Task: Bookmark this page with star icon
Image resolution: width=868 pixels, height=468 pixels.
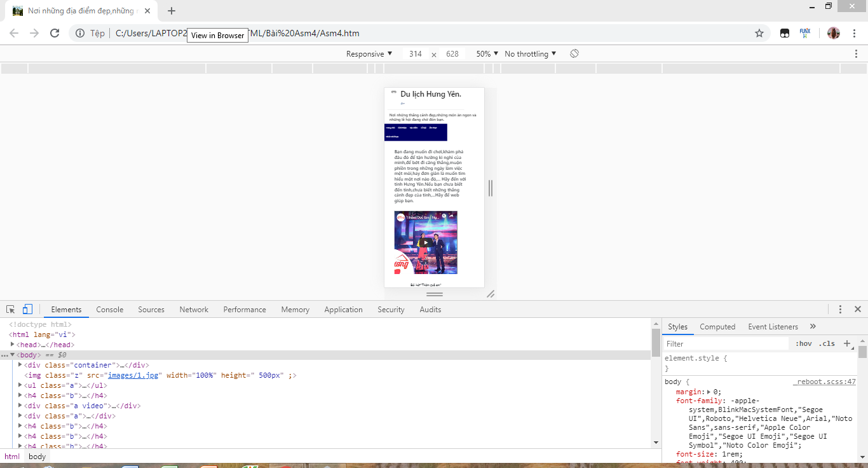Action: 759,33
